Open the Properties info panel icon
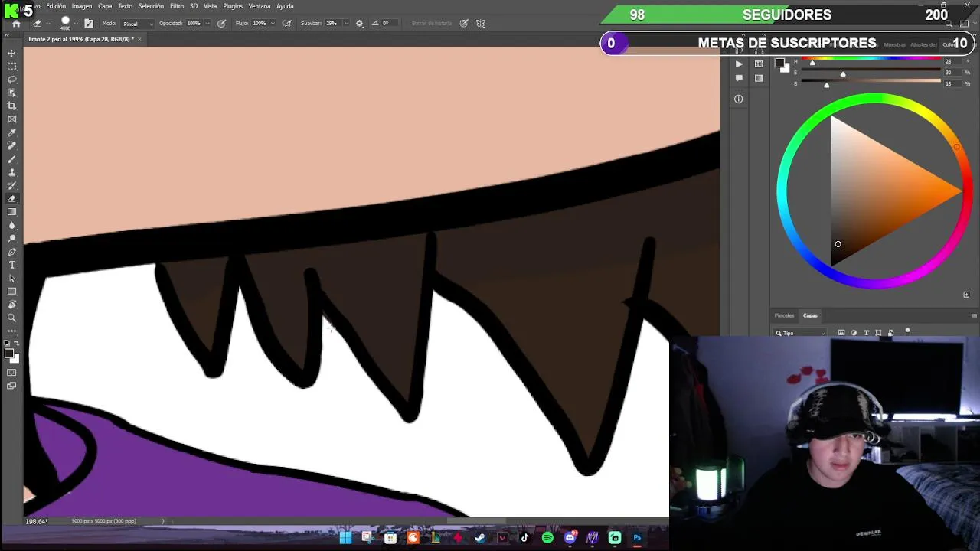The height and width of the screenshot is (551, 980). (738, 99)
